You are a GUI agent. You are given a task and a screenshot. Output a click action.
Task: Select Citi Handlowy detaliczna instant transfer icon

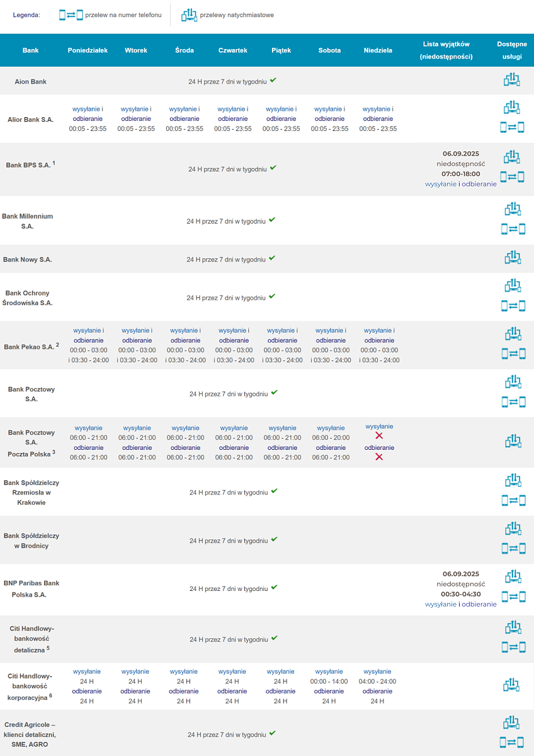pyautogui.click(x=513, y=627)
